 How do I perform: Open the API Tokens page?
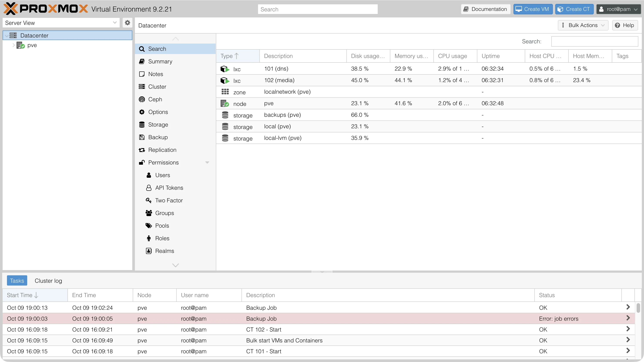pyautogui.click(x=175, y=188)
